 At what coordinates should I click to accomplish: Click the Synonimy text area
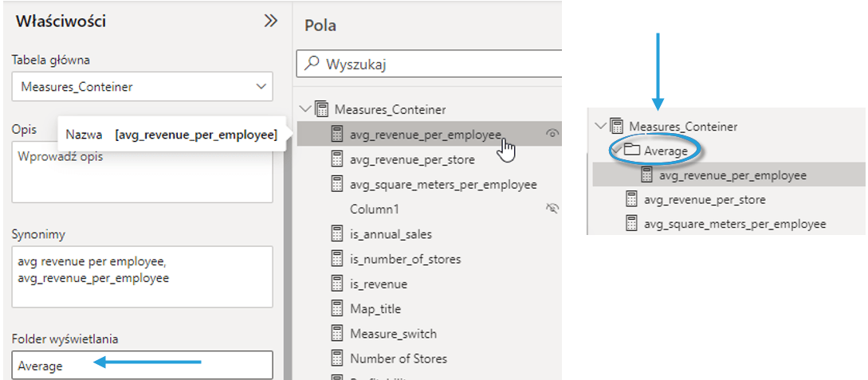click(143, 277)
